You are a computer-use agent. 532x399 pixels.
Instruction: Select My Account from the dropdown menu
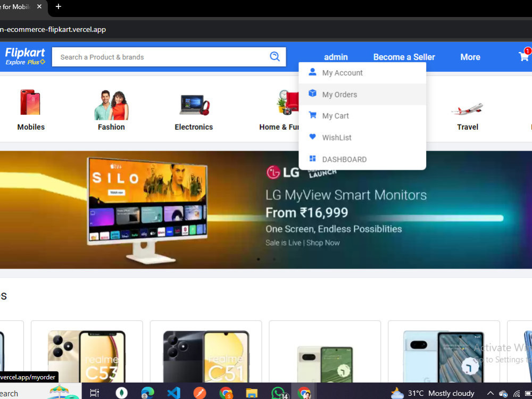pos(362,72)
